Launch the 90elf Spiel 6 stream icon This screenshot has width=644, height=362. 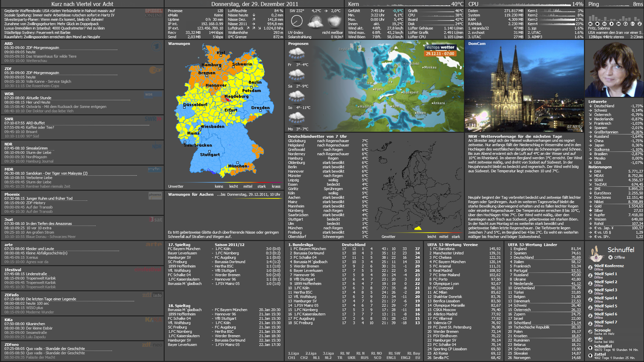coord(590,316)
